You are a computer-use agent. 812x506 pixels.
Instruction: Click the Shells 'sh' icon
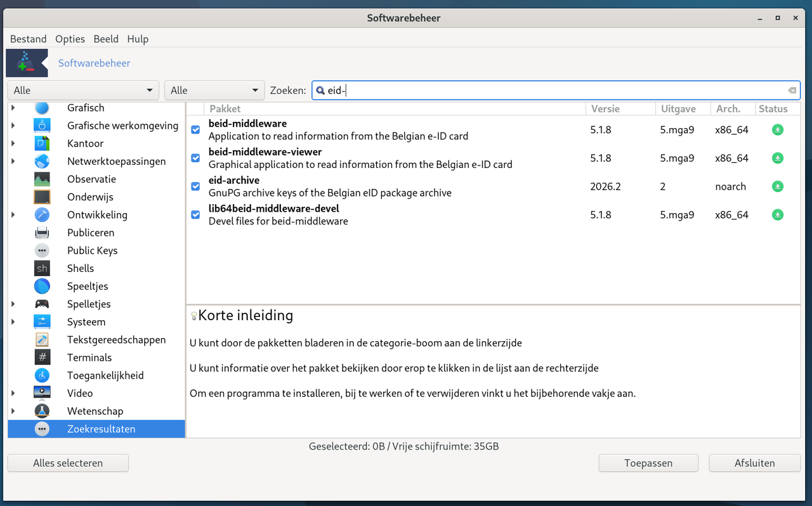point(42,268)
